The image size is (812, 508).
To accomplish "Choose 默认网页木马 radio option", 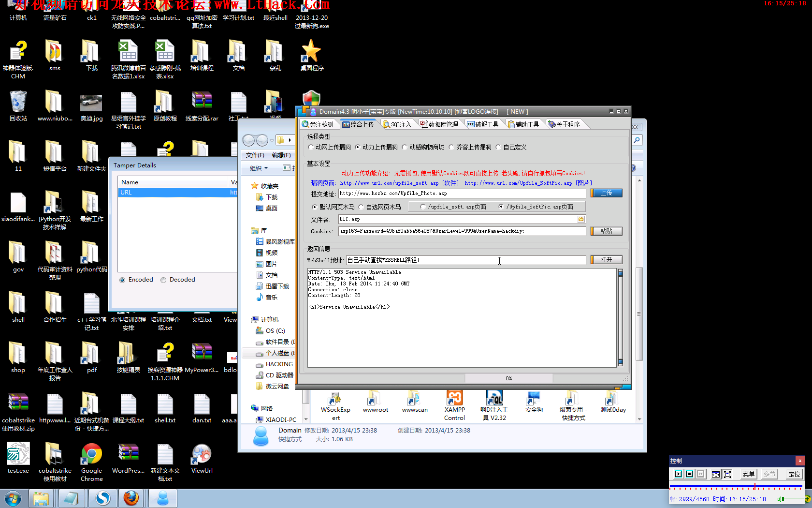I will pyautogui.click(x=333, y=207).
